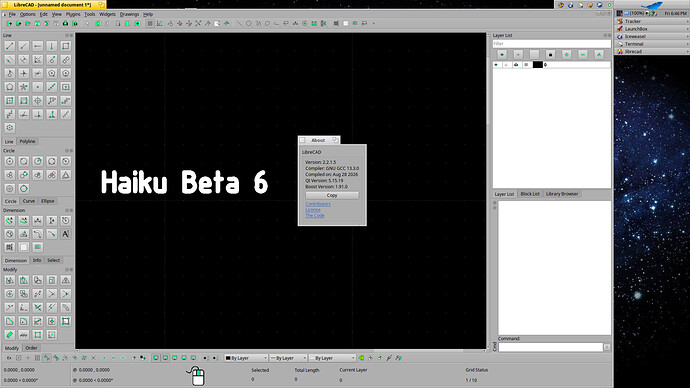Open the line type By Layer dropdown

(332, 358)
